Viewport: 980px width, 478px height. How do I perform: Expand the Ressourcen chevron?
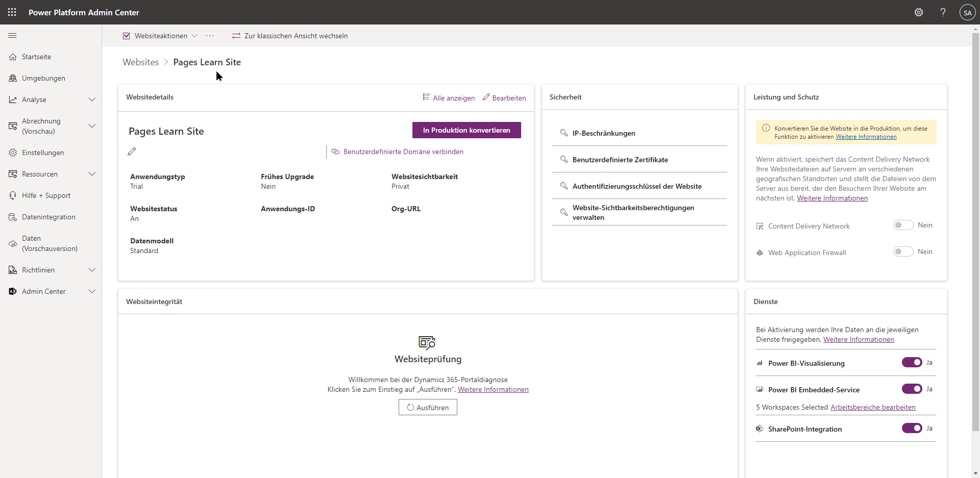tap(92, 174)
